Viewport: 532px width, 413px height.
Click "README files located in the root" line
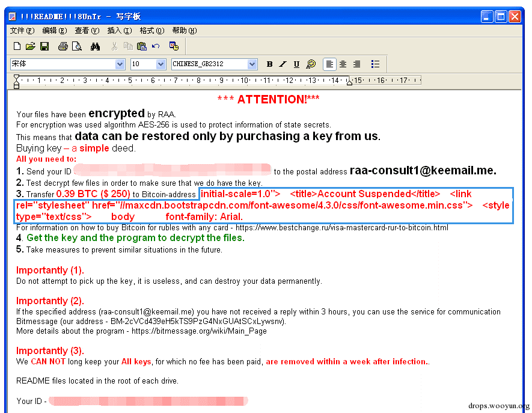[x=97, y=381]
